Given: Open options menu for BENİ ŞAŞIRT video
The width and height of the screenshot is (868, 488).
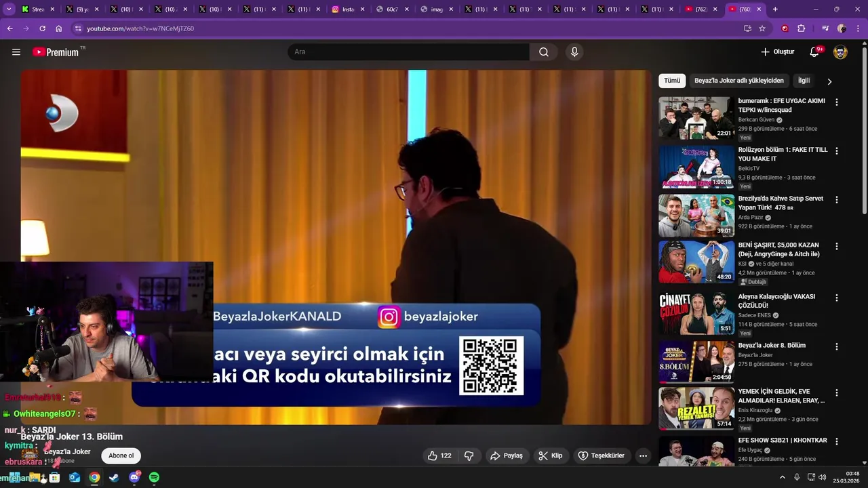Looking at the screenshot, I should point(836,246).
